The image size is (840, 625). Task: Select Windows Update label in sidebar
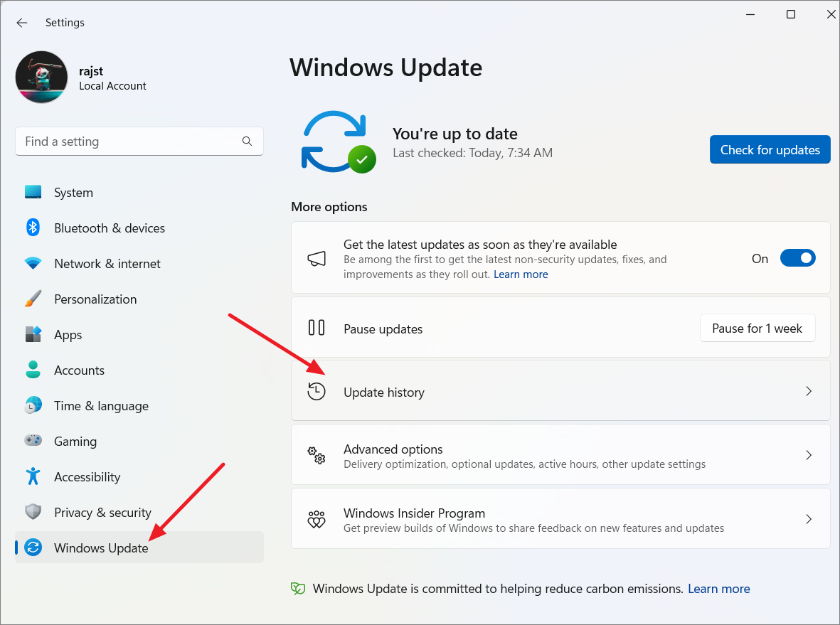101,548
